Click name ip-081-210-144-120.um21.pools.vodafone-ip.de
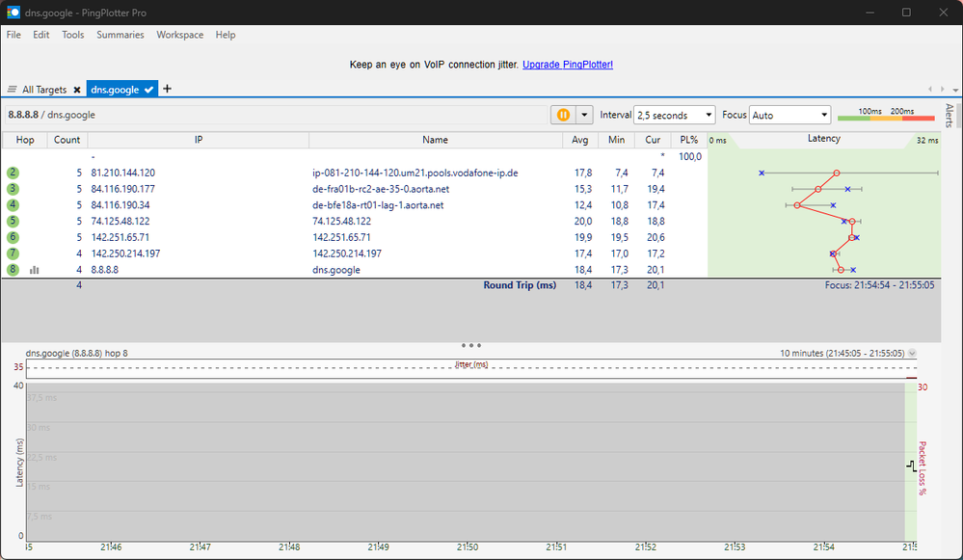The image size is (963, 560). click(x=415, y=173)
